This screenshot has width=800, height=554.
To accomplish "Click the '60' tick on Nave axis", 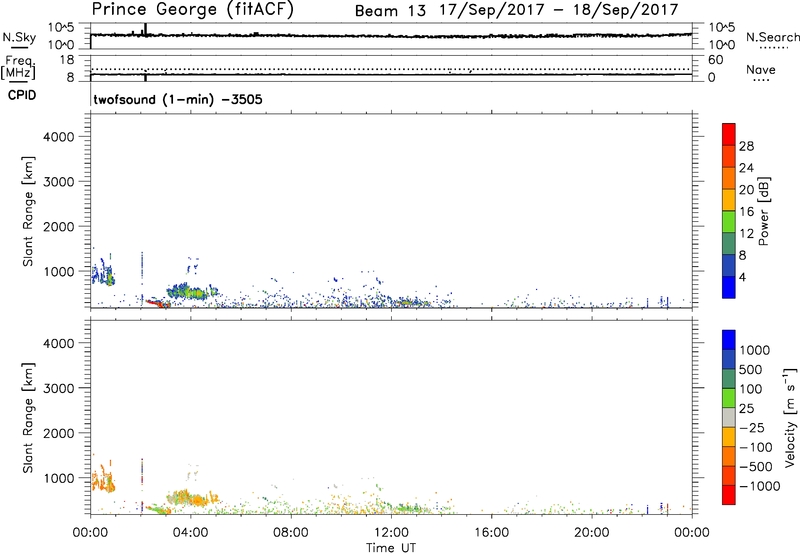I will [715, 60].
